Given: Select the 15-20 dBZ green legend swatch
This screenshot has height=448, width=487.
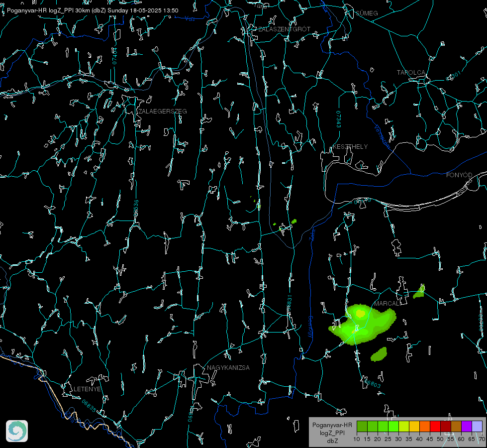Looking at the screenshot, I should tap(373, 426).
